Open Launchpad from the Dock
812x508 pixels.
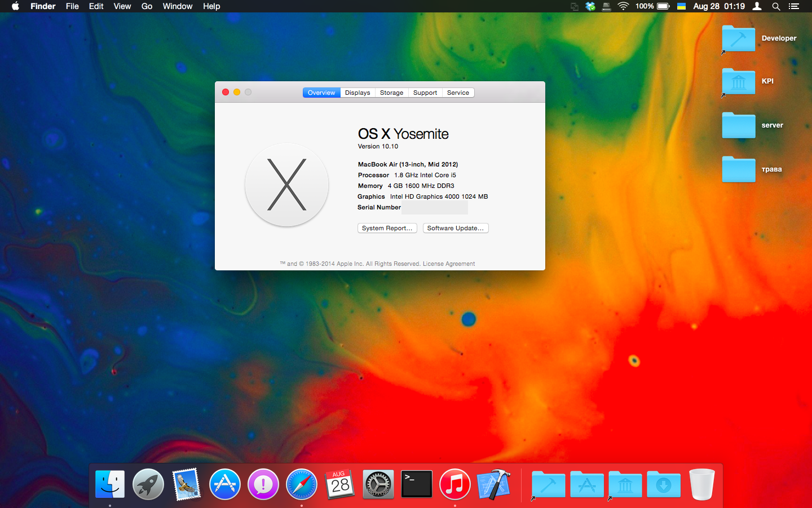pyautogui.click(x=148, y=484)
